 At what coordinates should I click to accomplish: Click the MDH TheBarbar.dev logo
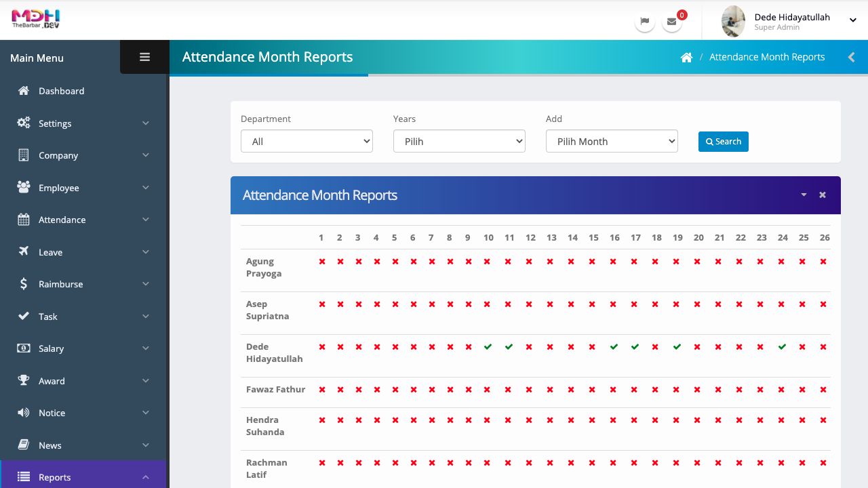tap(36, 19)
